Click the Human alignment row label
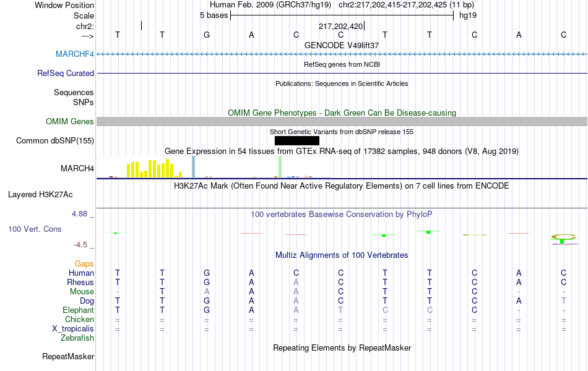Image resolution: width=588 pixels, height=371 pixels. [x=81, y=273]
